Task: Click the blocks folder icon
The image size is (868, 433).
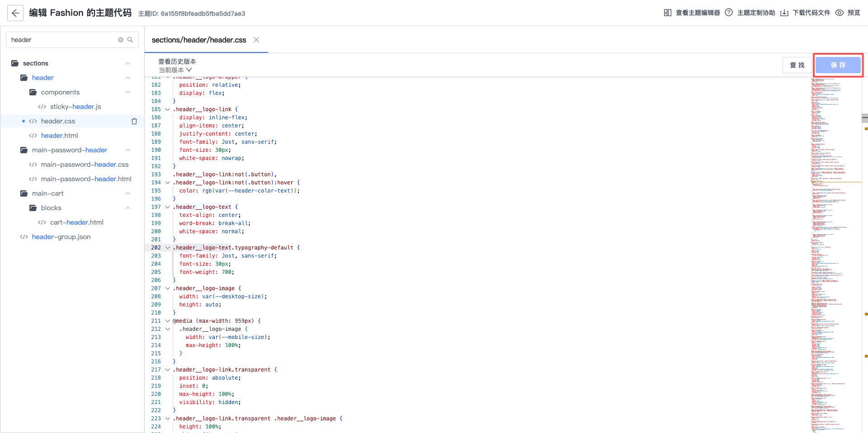Action: (x=33, y=208)
